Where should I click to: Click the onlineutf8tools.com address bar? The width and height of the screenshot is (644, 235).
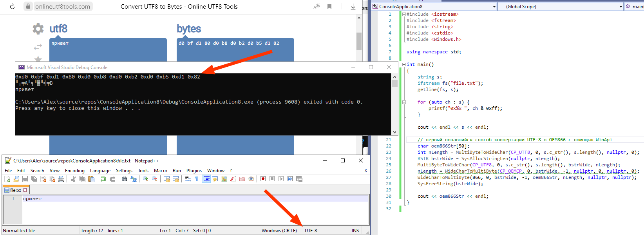[62, 7]
